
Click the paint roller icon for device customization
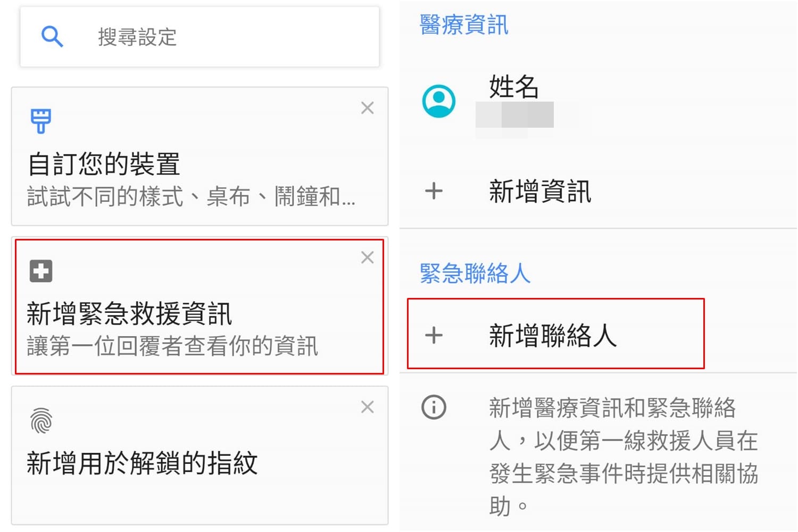(x=40, y=121)
